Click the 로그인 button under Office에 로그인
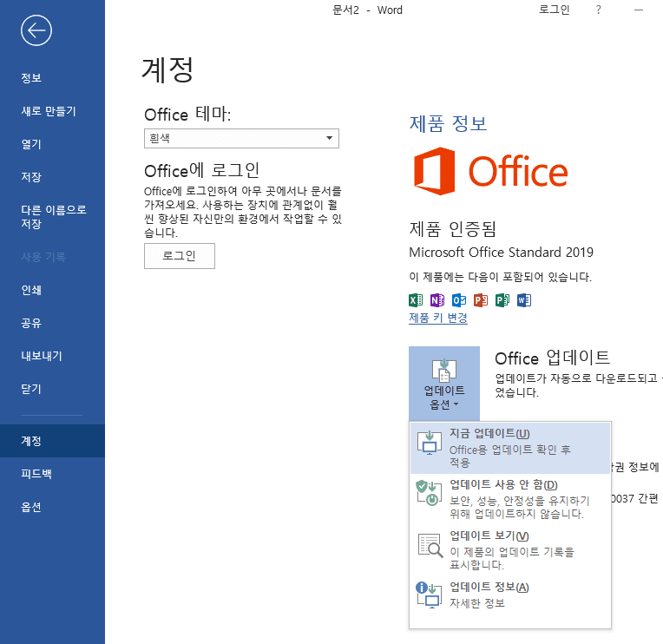 180,256
